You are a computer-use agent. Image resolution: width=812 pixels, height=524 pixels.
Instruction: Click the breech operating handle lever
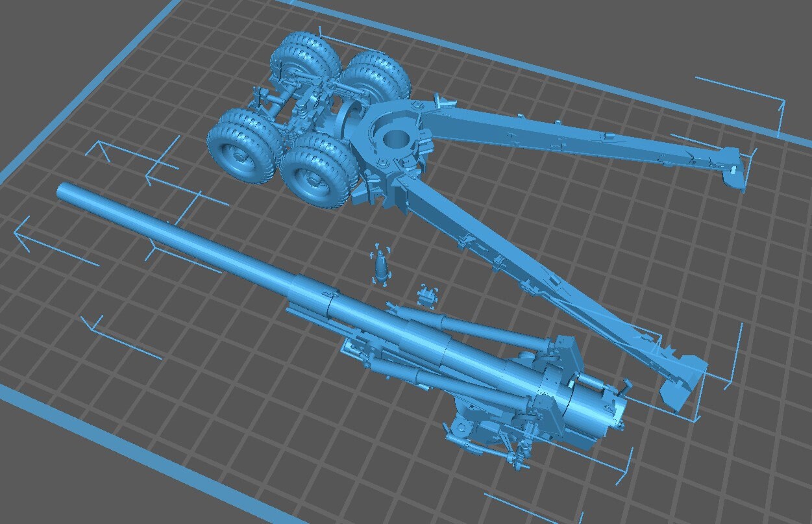click(x=626, y=386)
